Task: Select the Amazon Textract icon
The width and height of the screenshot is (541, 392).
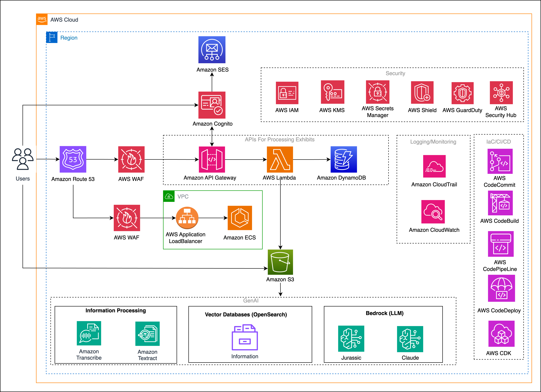Action: [147, 334]
